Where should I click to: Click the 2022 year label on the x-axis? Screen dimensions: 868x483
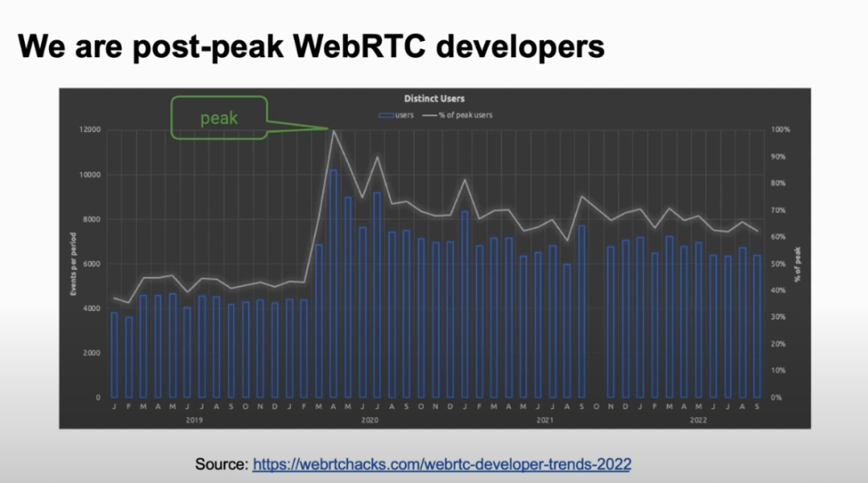(x=698, y=420)
